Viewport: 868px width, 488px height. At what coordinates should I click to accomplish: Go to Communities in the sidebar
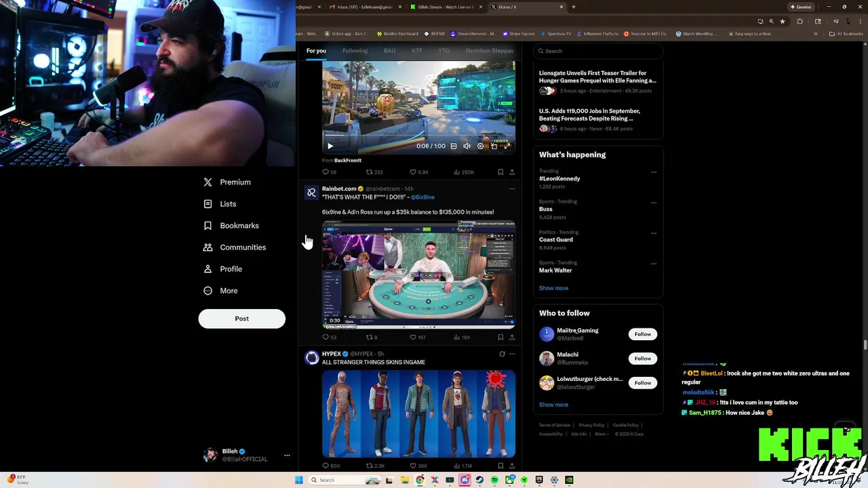click(x=235, y=247)
